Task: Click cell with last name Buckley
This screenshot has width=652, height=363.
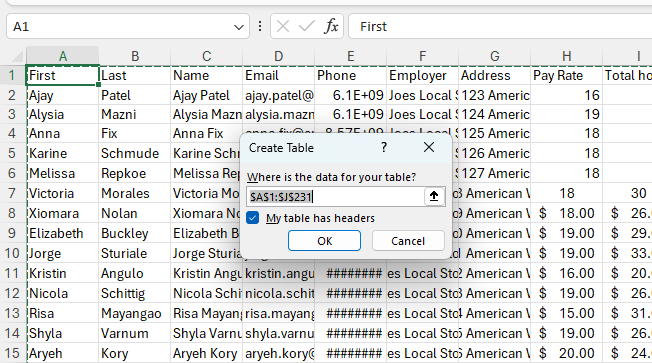Action: pos(135,233)
